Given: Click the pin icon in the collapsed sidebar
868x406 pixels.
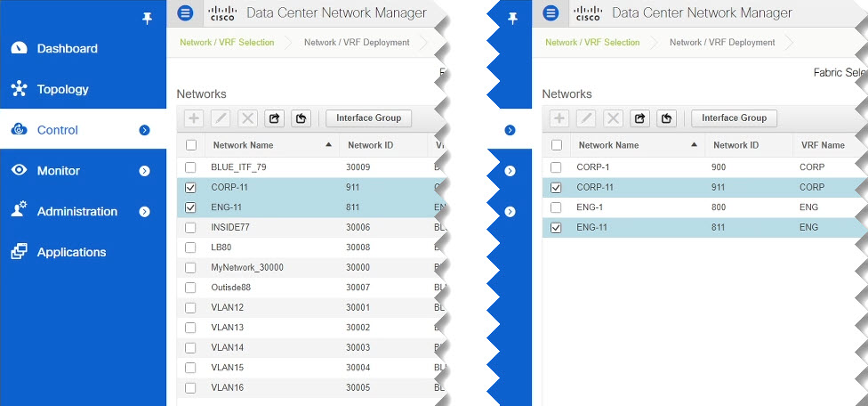Looking at the screenshot, I should (512, 20).
